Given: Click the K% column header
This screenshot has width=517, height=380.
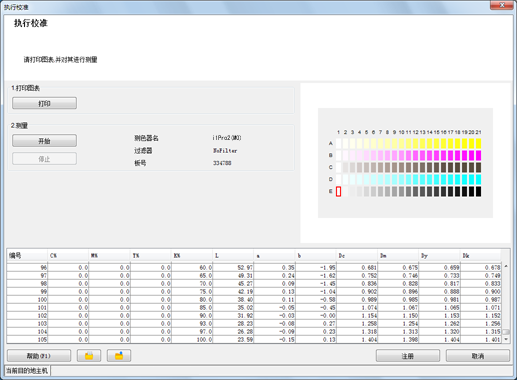Looking at the screenshot, I should pyautogui.click(x=192, y=256).
